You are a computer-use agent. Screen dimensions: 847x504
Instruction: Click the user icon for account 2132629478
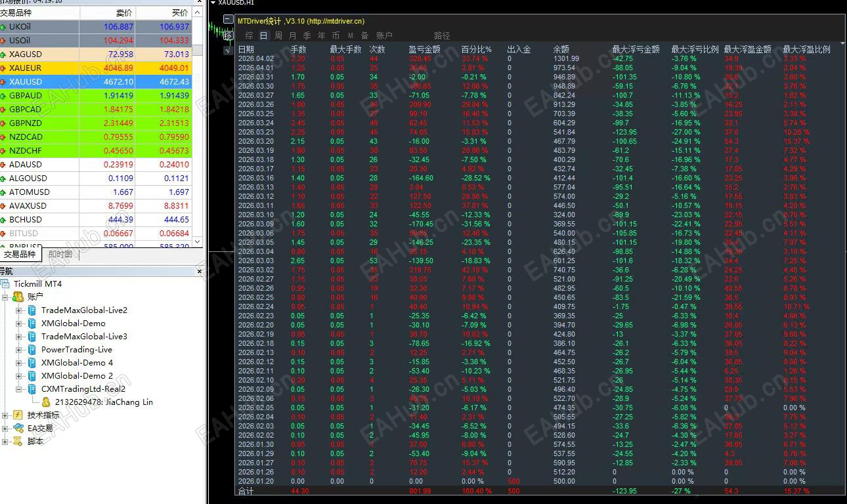[x=46, y=402]
